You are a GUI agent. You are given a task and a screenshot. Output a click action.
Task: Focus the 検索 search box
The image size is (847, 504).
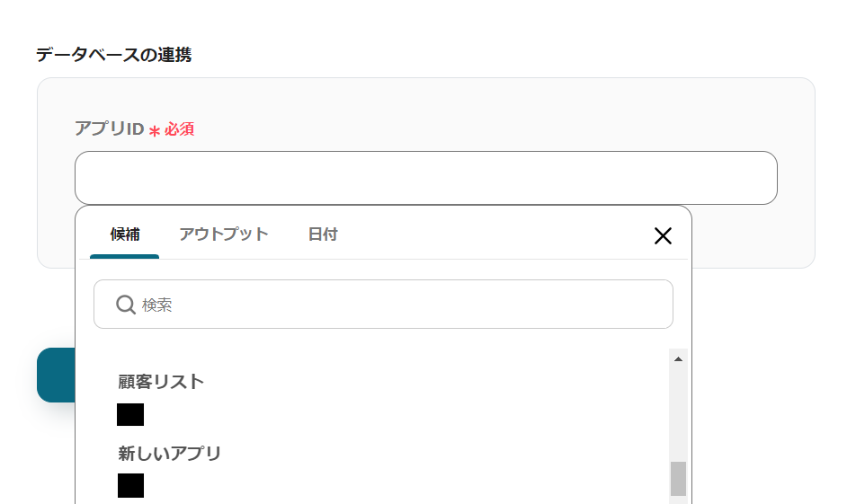tap(396, 305)
